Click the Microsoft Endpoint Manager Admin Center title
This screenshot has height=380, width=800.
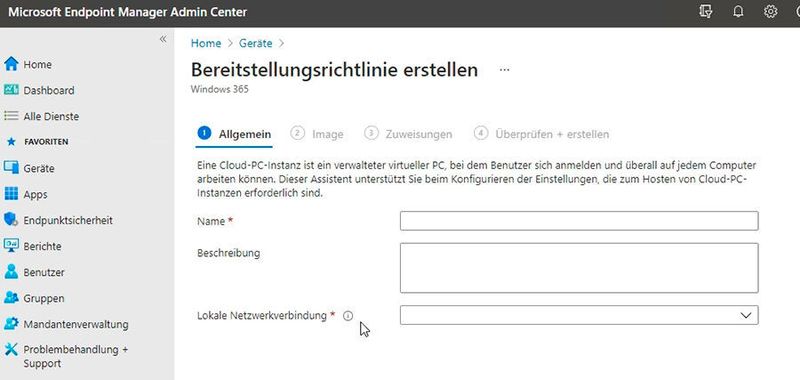pos(128,12)
